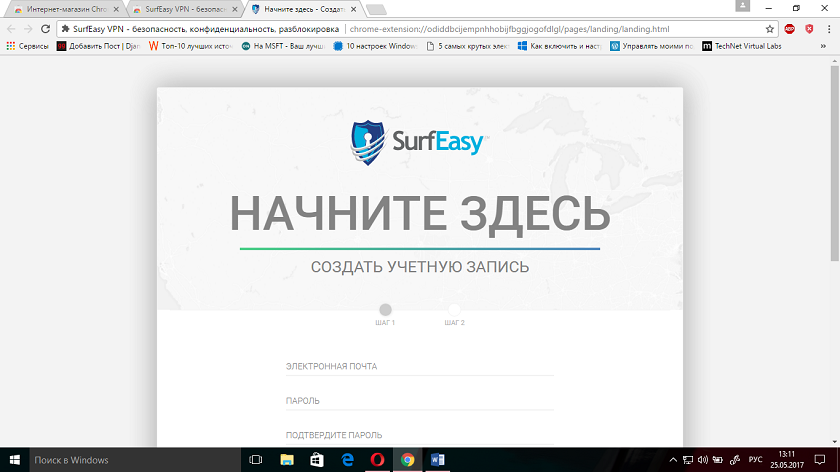
Task: Select the Шаг 1 step indicator
Action: (385, 311)
